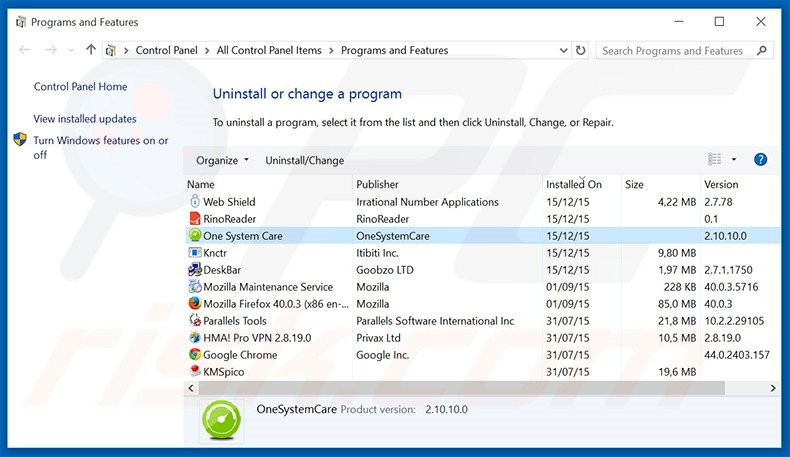Click the Programs and Features title bar icon
The width and height of the screenshot is (790, 457).
21,22
